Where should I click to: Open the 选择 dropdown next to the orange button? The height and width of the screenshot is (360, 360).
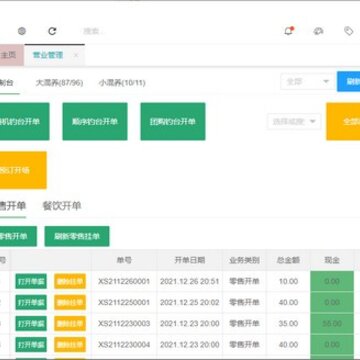[294, 122]
